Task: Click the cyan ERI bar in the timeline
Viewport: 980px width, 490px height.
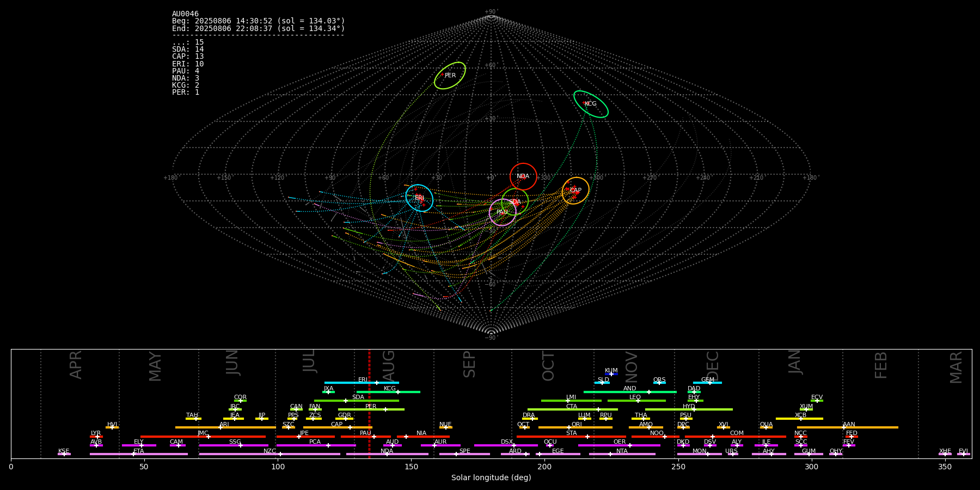Action: click(x=362, y=383)
